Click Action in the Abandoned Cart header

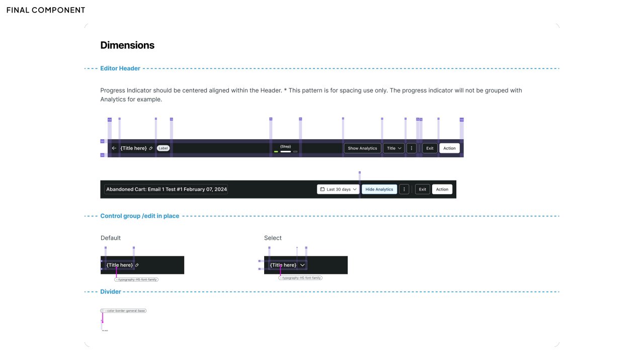tap(442, 190)
